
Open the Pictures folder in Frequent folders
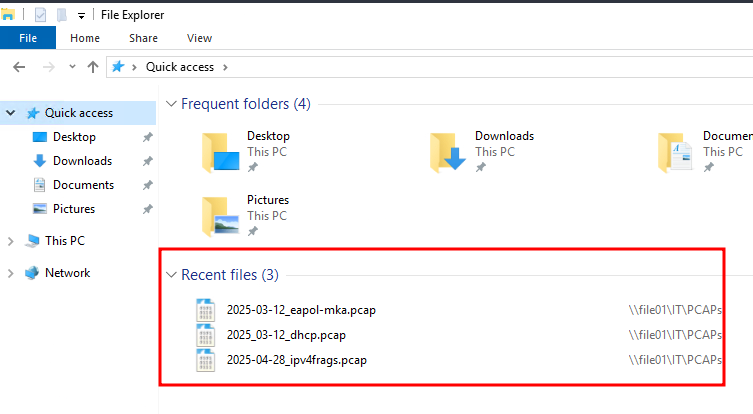(x=220, y=215)
